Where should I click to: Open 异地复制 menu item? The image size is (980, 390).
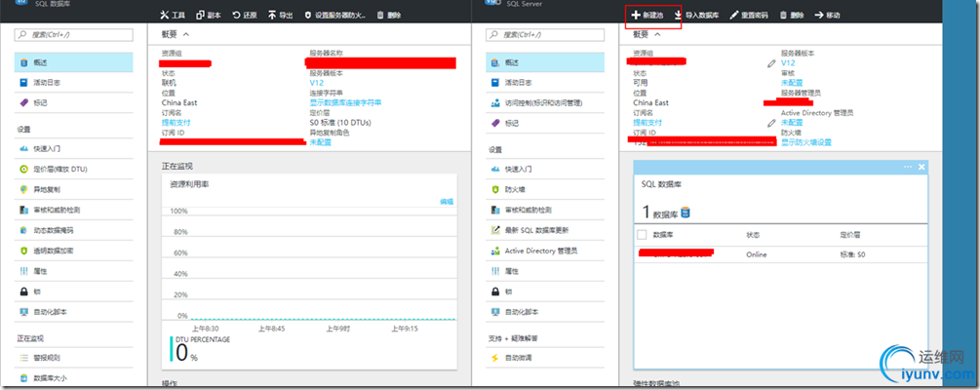[x=74, y=189]
